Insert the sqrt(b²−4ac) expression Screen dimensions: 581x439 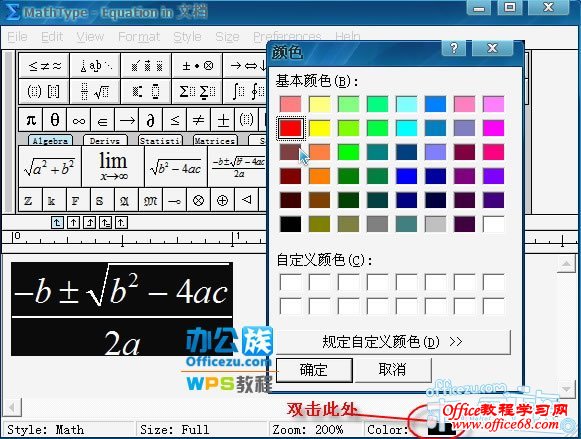[x=176, y=166]
